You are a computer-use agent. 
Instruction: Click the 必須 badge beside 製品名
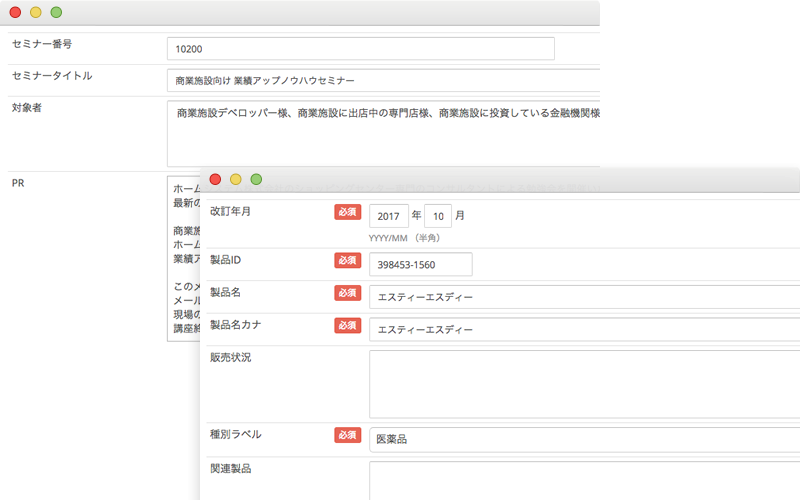pos(347,293)
